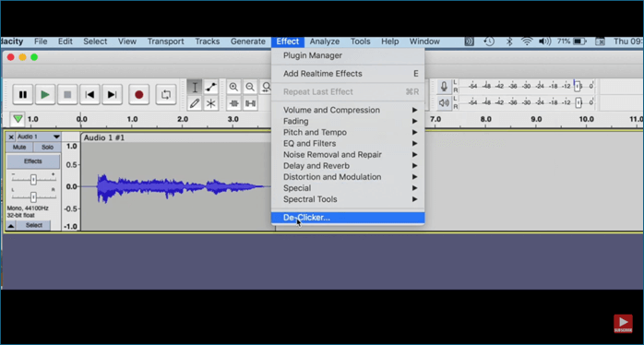Select the Draw pencil tool

195,103
